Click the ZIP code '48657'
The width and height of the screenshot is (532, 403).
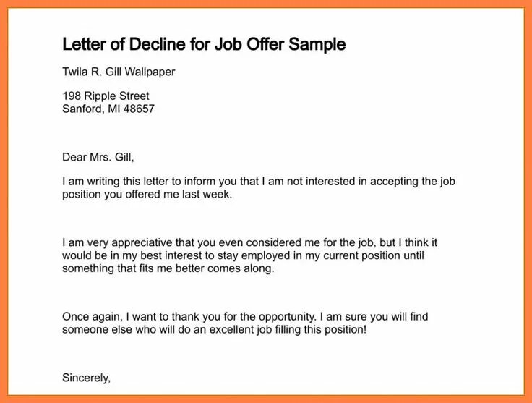click(138, 109)
